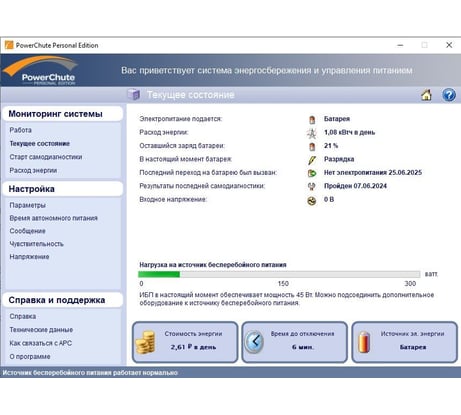Select Текущее состояние in sidebar
The height and width of the screenshot is (415, 461).
40,144
